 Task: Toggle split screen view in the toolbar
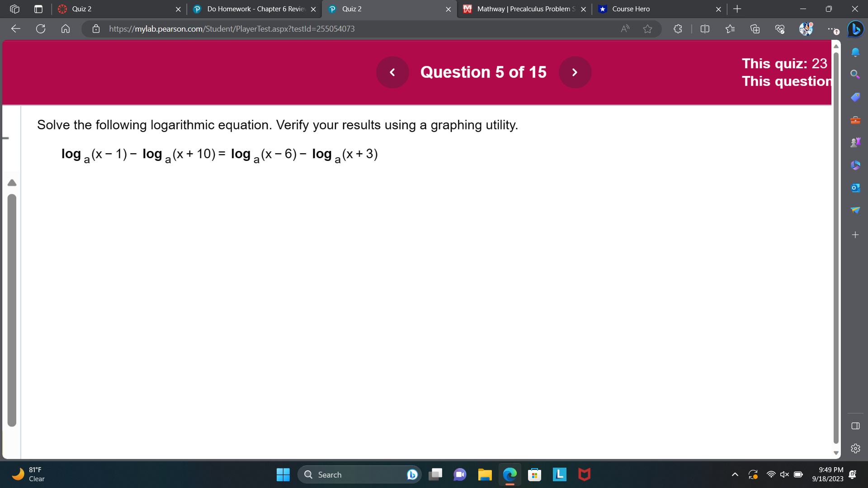point(705,29)
